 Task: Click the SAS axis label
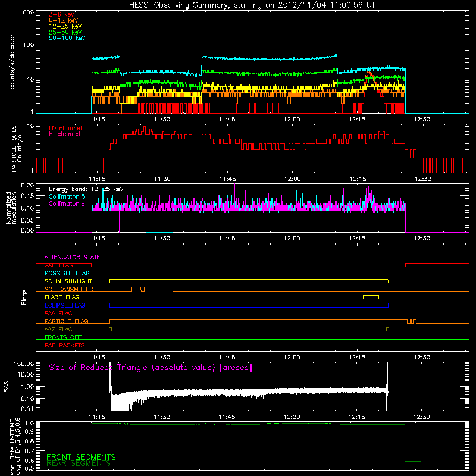click(6, 387)
